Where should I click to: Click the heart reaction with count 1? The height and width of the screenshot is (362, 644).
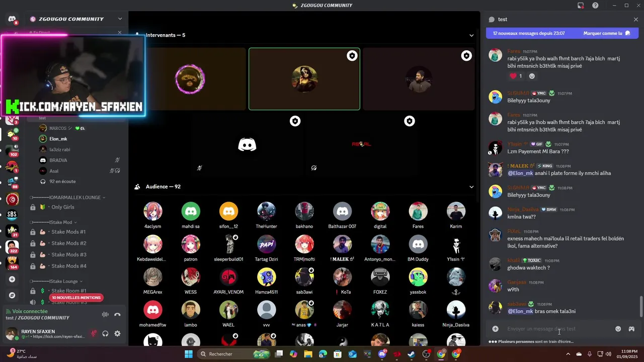[x=516, y=76]
